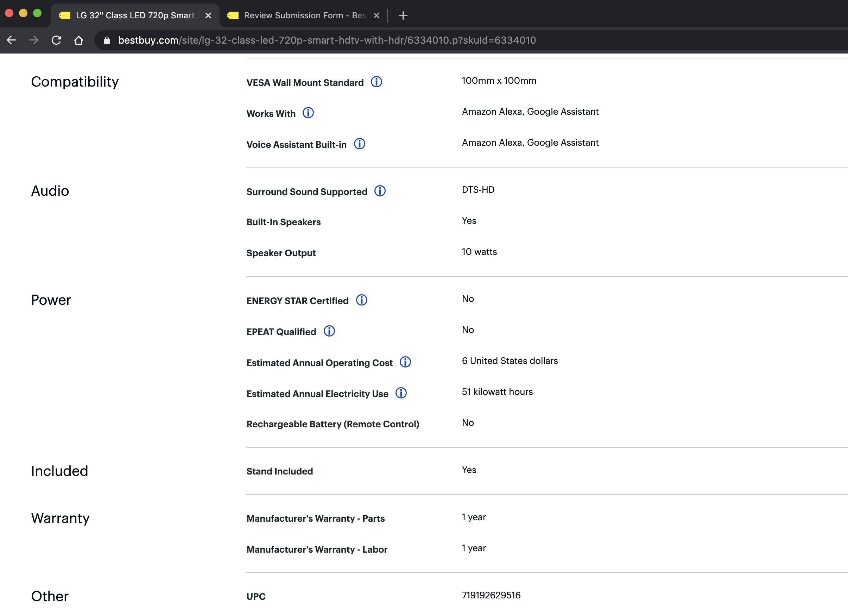Screen dimensions: 848x616
Task: Click info icon beside Voice Assistant Built-in
Action: click(359, 144)
